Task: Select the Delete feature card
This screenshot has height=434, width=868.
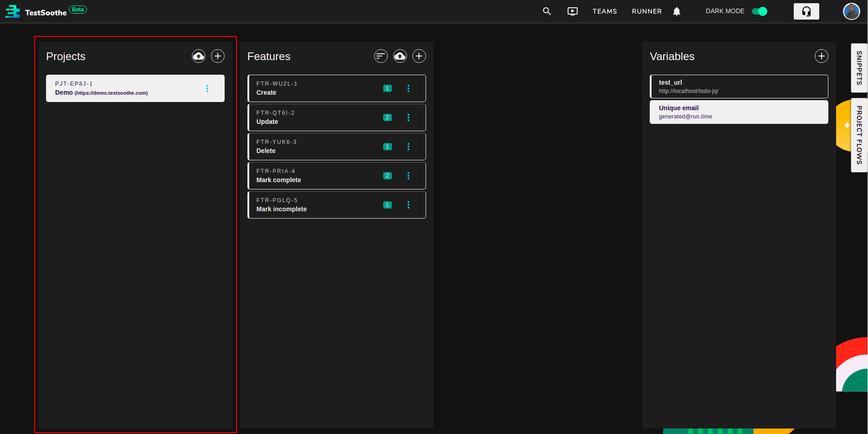Action: click(x=337, y=147)
